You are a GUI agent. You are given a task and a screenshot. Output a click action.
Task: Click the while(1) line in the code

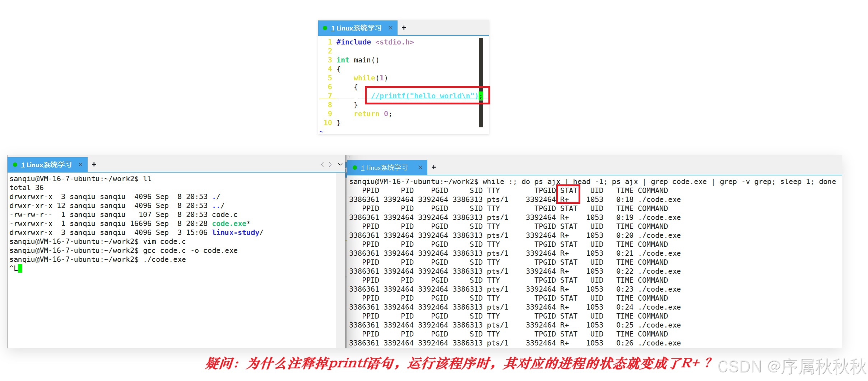click(x=371, y=78)
